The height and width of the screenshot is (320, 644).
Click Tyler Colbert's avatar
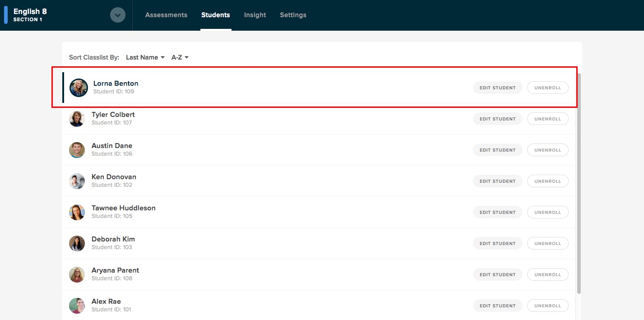pos(77,119)
